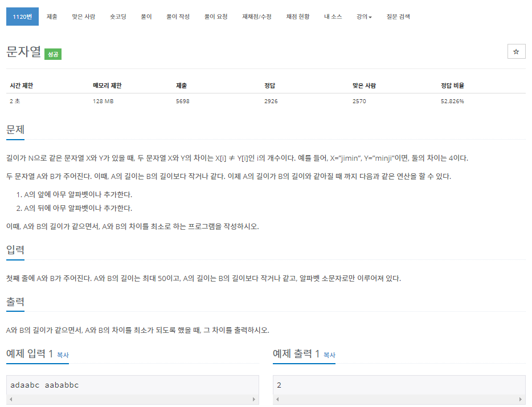Click the green 성공 badge
This screenshot has height=407, width=532.
(x=53, y=54)
